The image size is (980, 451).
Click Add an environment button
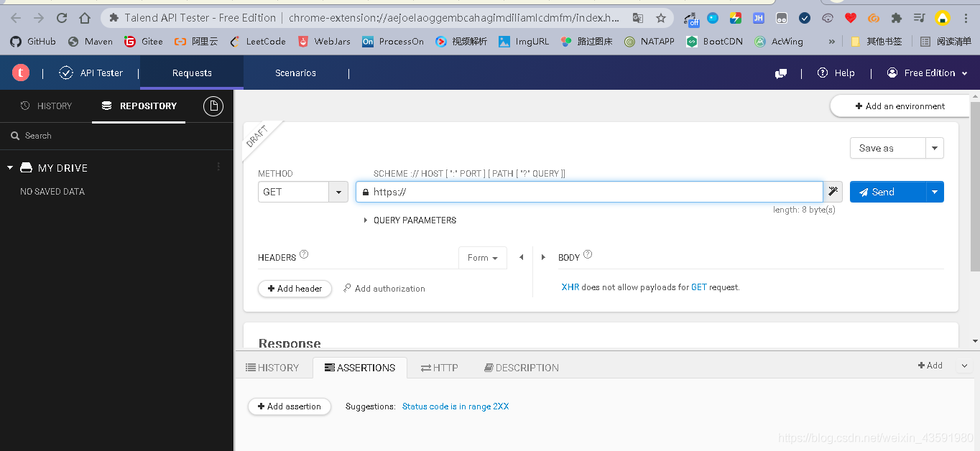[x=900, y=106]
